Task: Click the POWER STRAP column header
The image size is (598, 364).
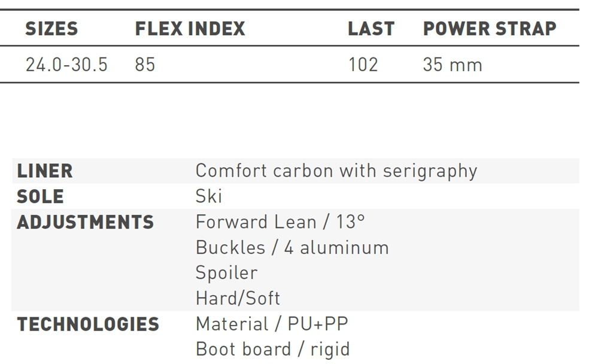Action: pyautogui.click(x=490, y=29)
